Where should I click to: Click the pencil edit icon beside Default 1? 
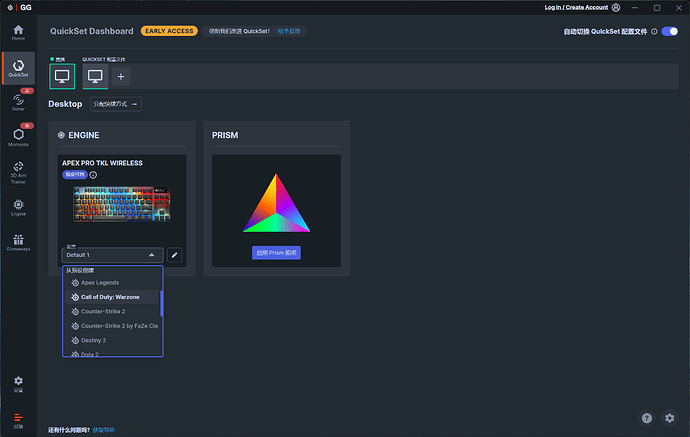tap(174, 255)
